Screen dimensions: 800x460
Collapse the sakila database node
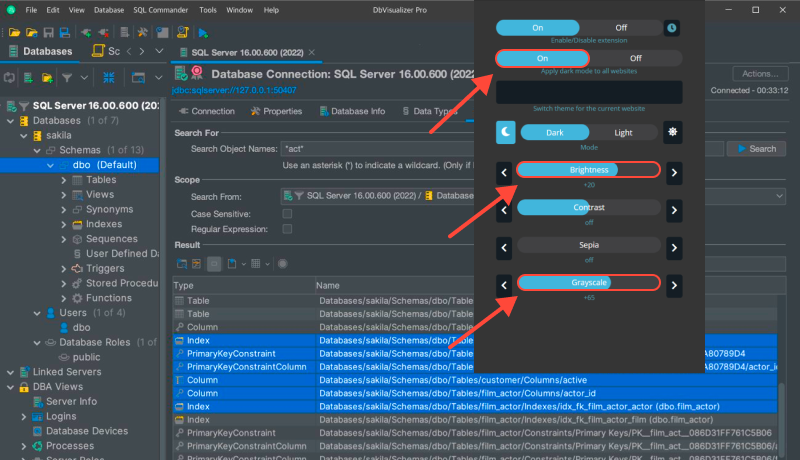point(23,136)
